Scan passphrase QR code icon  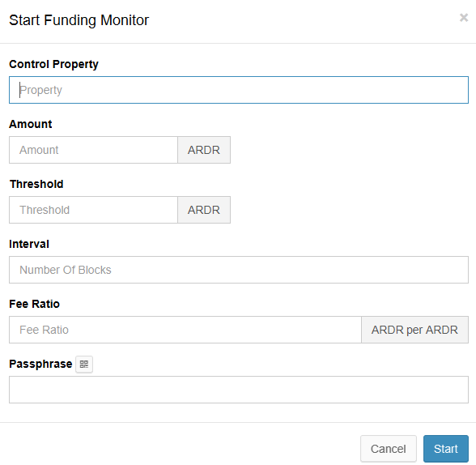click(x=84, y=364)
